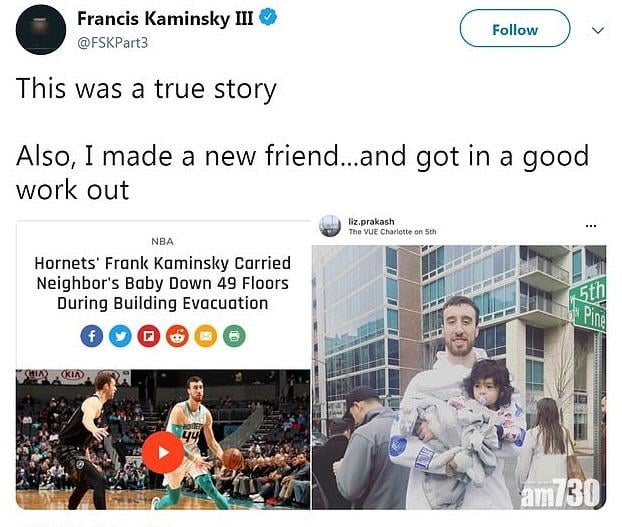Open The VUE Charlotte on 5th location

tap(392, 232)
